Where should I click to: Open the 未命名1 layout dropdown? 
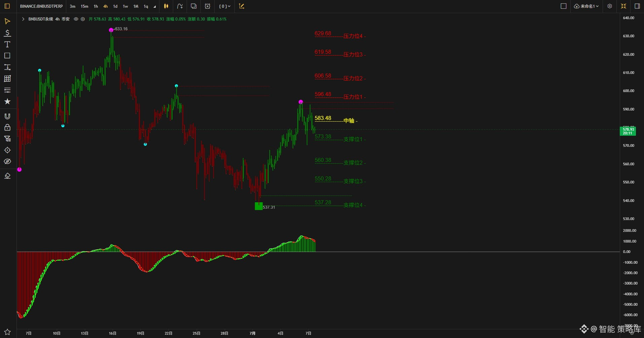tap(586, 6)
